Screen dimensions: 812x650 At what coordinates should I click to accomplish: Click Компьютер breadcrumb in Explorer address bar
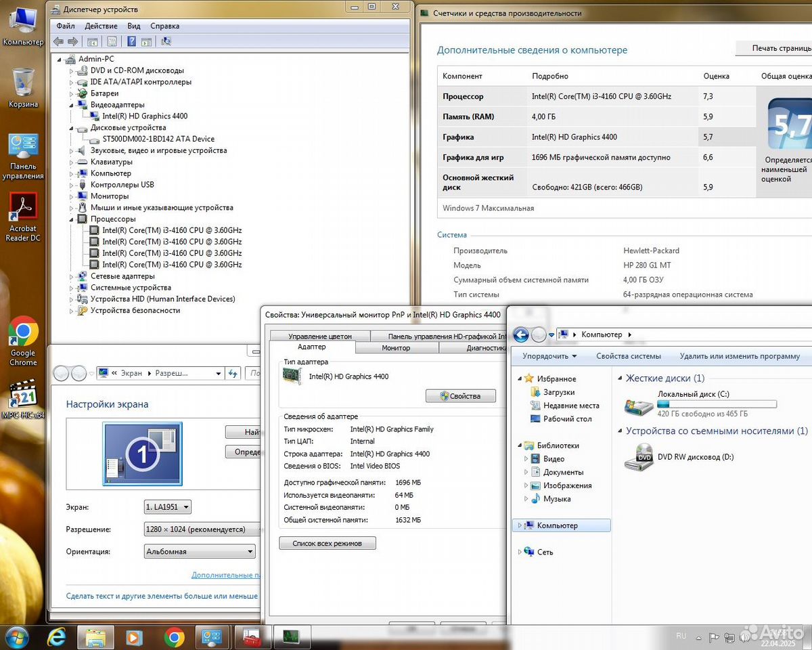(602, 334)
